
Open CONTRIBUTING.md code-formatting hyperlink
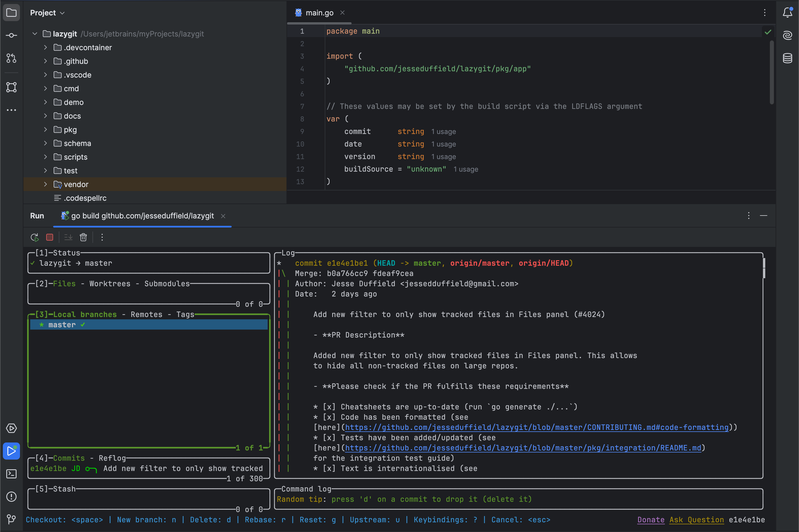click(x=536, y=427)
